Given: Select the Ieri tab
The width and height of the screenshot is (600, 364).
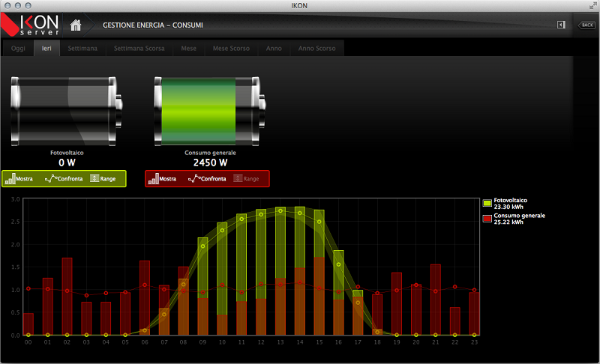Looking at the screenshot, I should 46,48.
